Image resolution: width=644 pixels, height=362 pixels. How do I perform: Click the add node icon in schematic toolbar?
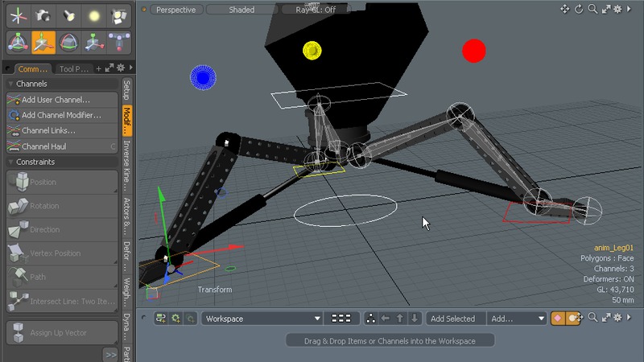[x=161, y=319]
